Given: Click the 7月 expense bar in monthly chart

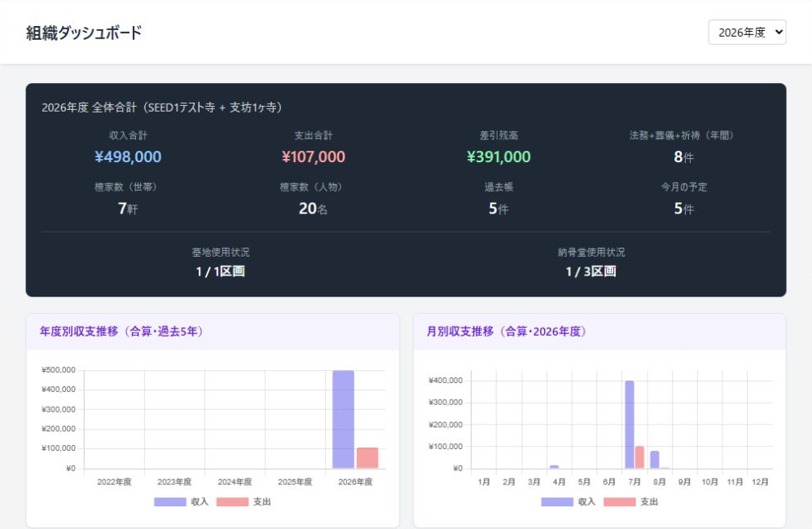Looking at the screenshot, I should pos(639,457).
